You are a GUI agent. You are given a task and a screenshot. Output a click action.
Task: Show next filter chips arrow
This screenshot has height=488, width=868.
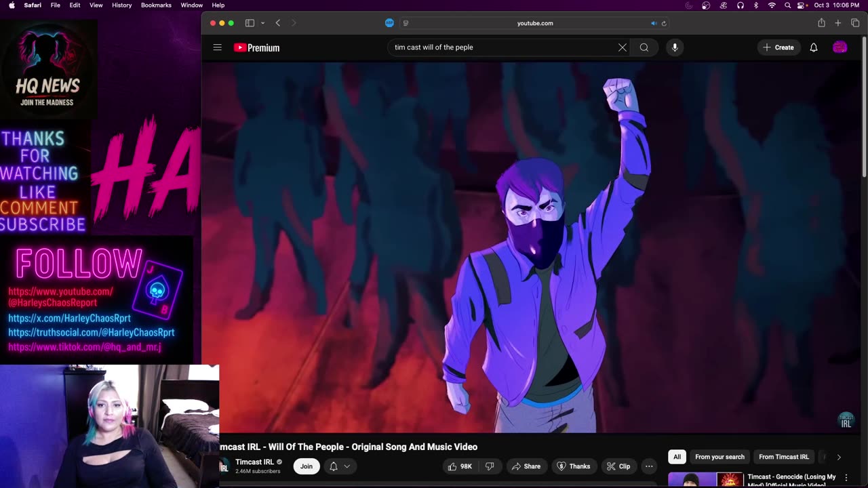[839, 457]
